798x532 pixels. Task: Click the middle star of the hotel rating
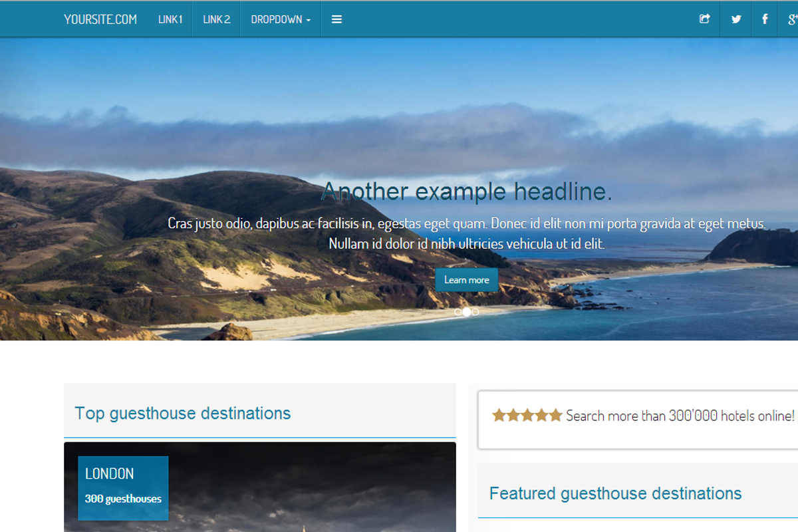tap(527, 414)
